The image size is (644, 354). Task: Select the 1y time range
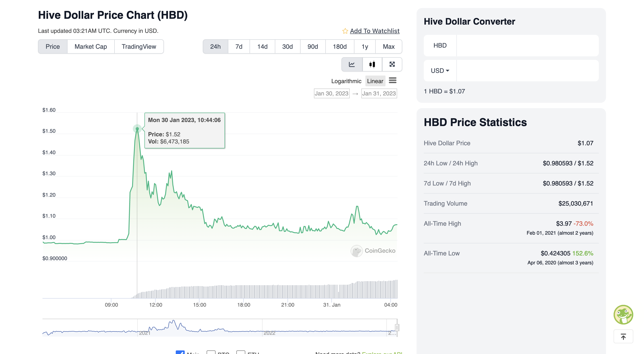(364, 47)
